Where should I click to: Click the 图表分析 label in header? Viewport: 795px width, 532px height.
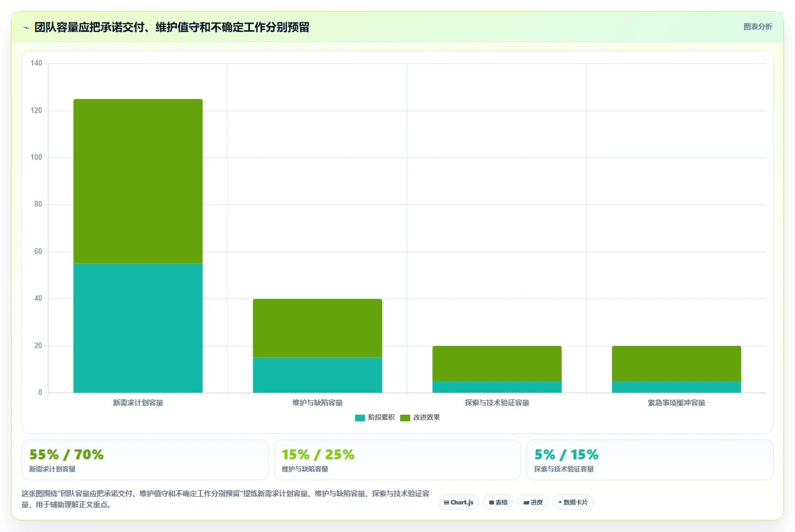pyautogui.click(x=758, y=26)
